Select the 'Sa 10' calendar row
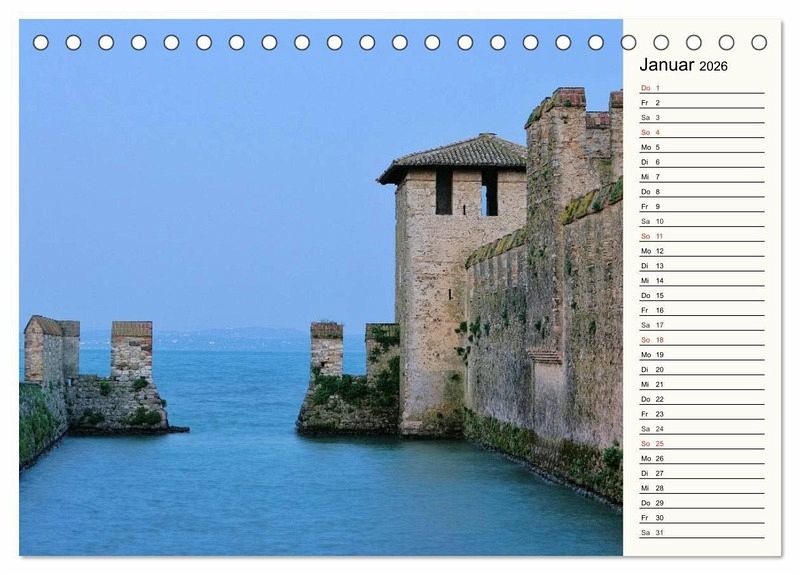The image size is (800, 575). click(702, 221)
